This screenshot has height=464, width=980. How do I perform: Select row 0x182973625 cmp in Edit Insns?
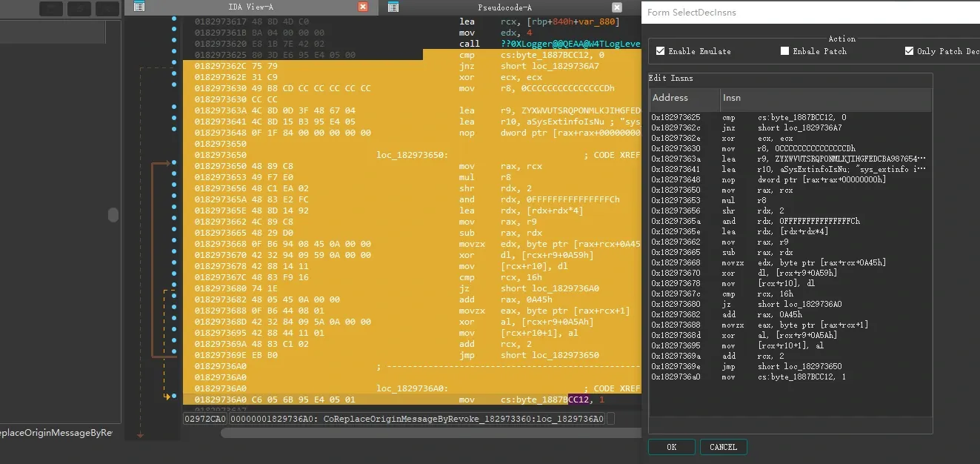[x=790, y=118]
